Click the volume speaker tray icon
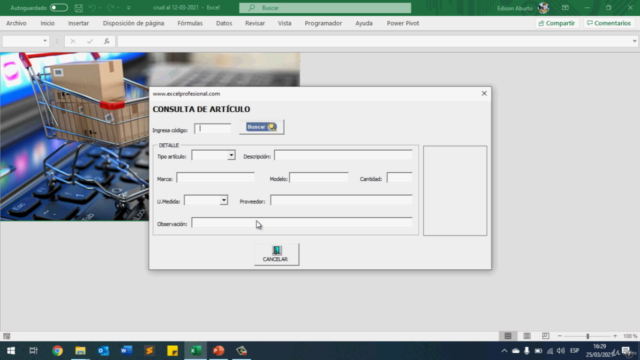Image resolution: width=640 pixels, height=360 pixels. pos(561,351)
